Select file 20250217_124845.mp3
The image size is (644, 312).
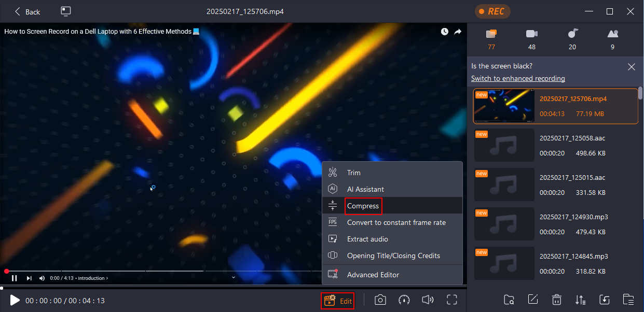pyautogui.click(x=556, y=264)
